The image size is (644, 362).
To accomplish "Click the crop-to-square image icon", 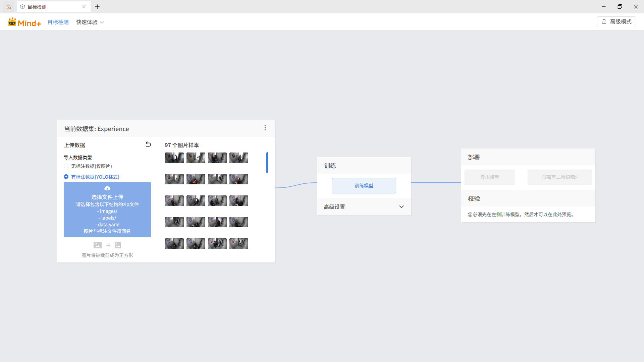I will [118, 245].
